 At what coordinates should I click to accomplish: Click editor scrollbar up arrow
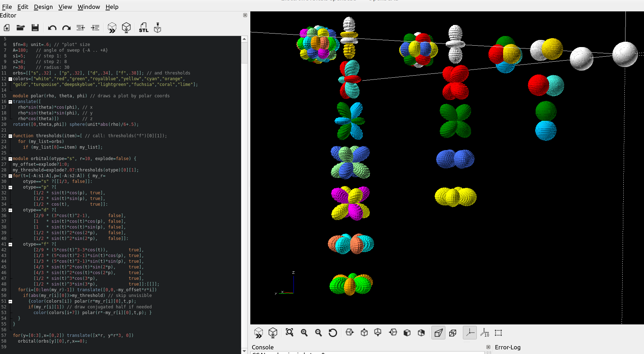pyautogui.click(x=244, y=39)
